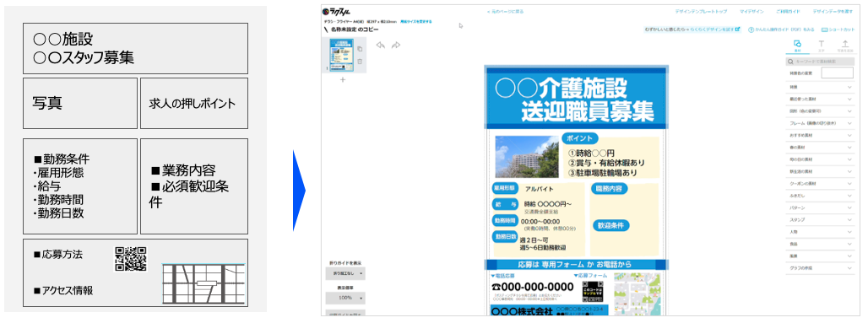868x323 pixels.
Task: Expand the フレーム（画像の切り抜き）category
Action: coord(821,123)
